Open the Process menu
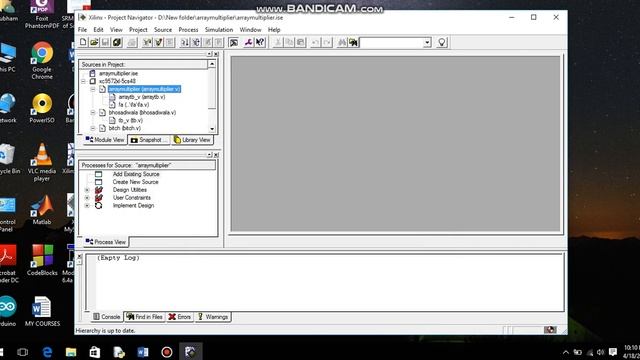640x360 pixels. [x=188, y=30]
